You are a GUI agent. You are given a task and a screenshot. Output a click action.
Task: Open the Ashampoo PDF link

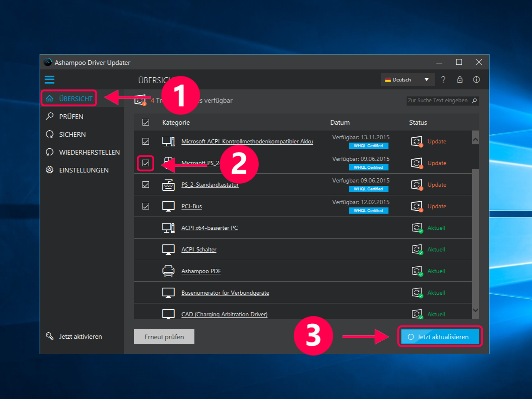201,271
